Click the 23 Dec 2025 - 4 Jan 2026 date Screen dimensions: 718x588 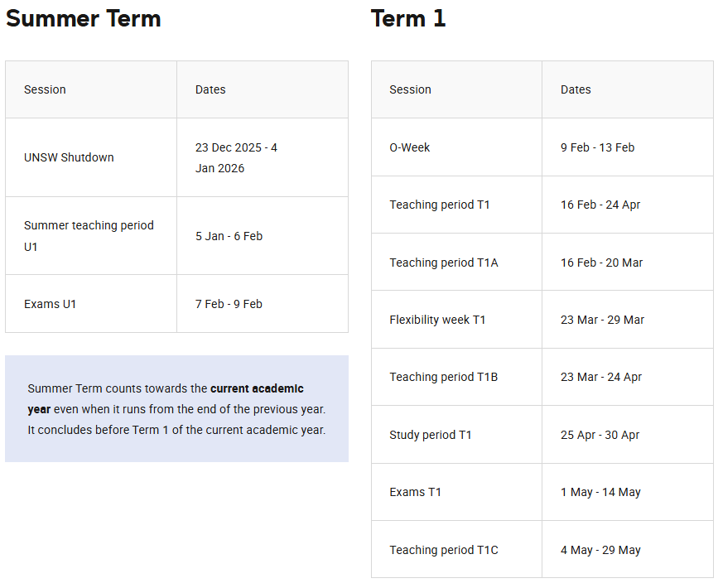tap(236, 158)
